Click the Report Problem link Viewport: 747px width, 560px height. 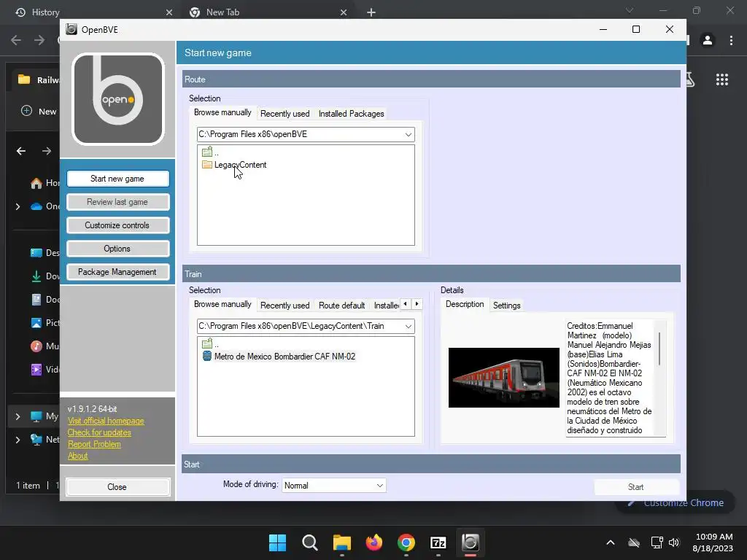94,444
